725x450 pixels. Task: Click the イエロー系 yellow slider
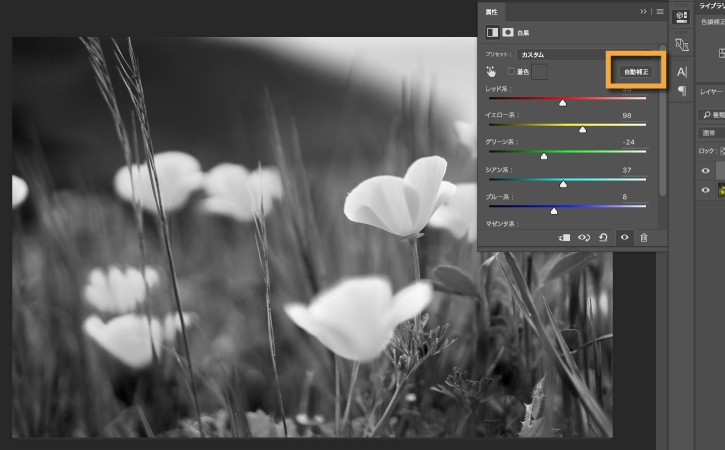pos(567,125)
